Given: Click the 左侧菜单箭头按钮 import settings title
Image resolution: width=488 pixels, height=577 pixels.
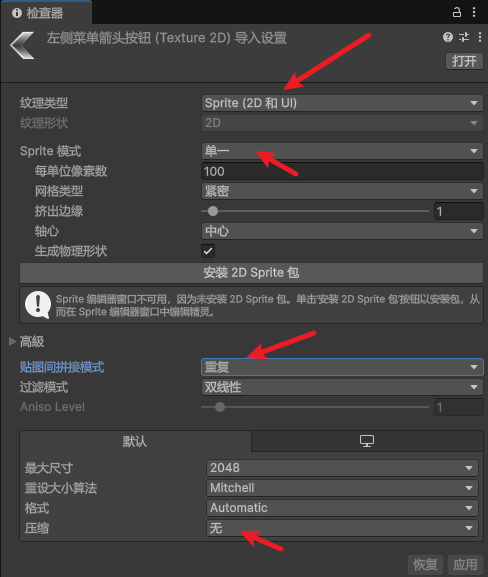Looking at the screenshot, I should pyautogui.click(x=167, y=38).
